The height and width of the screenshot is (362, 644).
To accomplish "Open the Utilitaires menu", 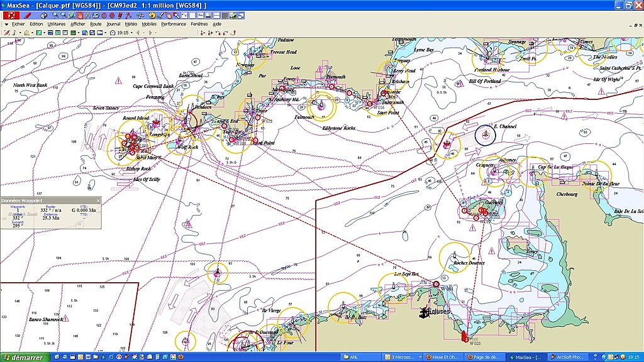I will [x=57, y=25].
